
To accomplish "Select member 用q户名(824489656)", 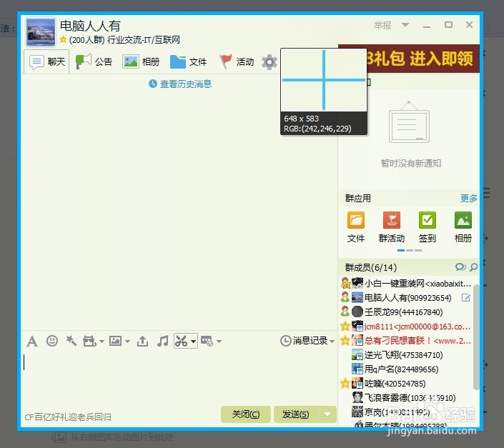I will tap(406, 369).
